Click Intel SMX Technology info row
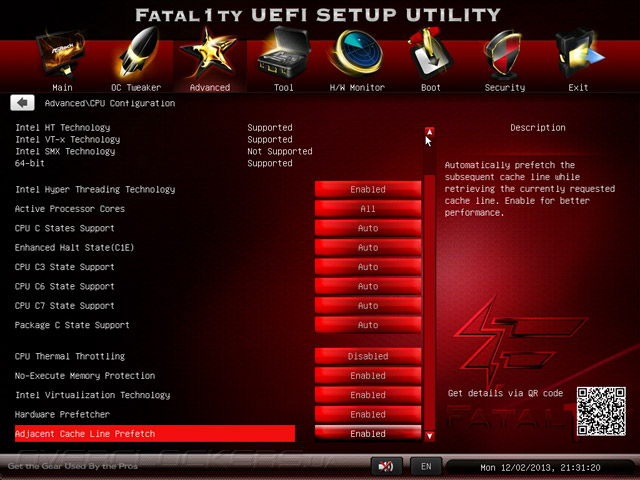 164,151
